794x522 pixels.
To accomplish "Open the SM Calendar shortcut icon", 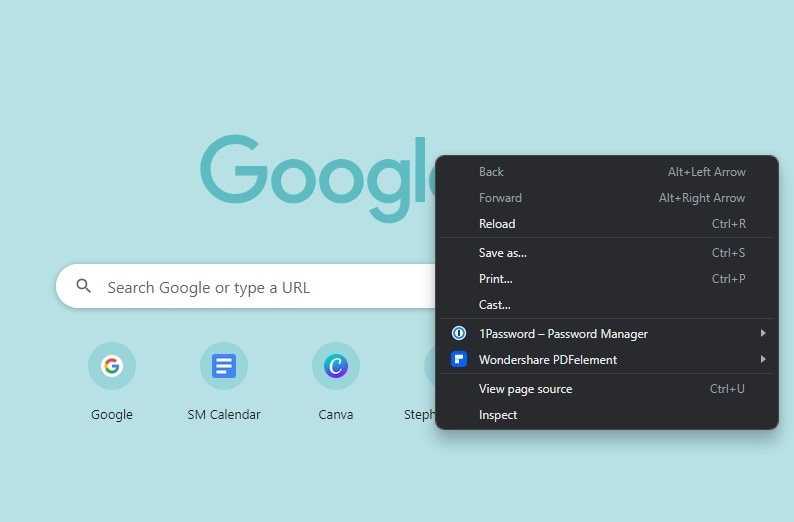I will (224, 366).
